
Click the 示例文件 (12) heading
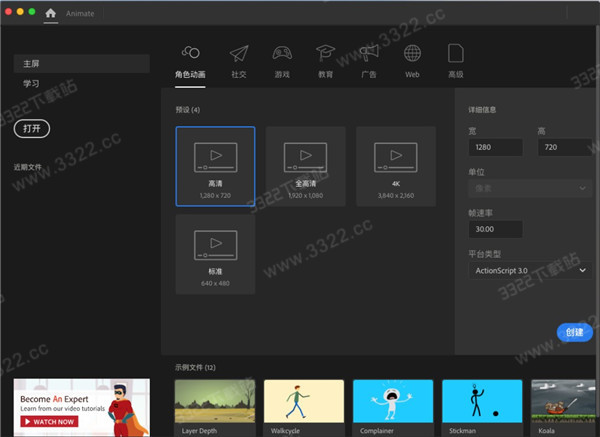click(x=195, y=367)
